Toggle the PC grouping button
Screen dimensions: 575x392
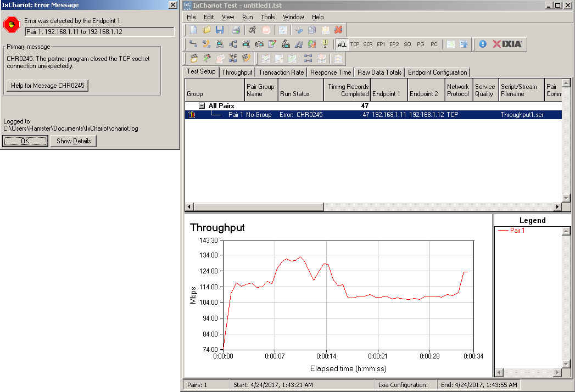pyautogui.click(x=434, y=44)
